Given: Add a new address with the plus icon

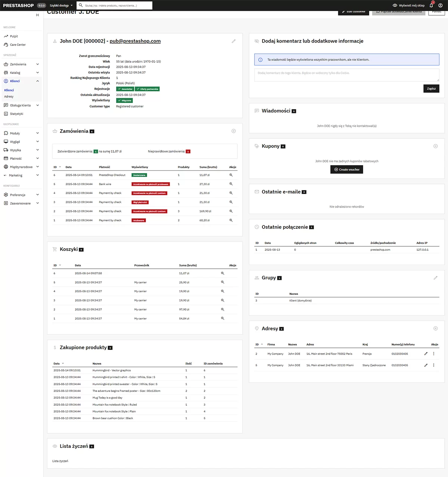Looking at the screenshot, I should click(435, 328).
